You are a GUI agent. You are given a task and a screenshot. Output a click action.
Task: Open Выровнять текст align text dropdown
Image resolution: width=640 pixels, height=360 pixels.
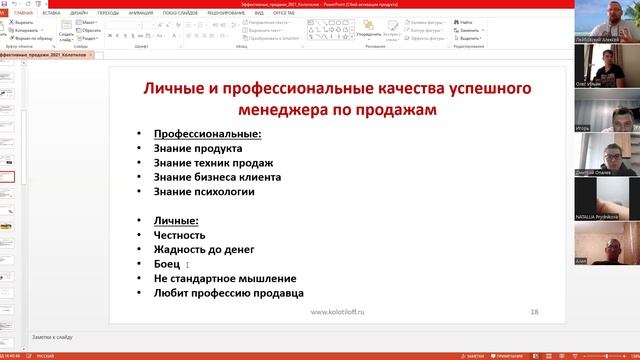[263, 30]
